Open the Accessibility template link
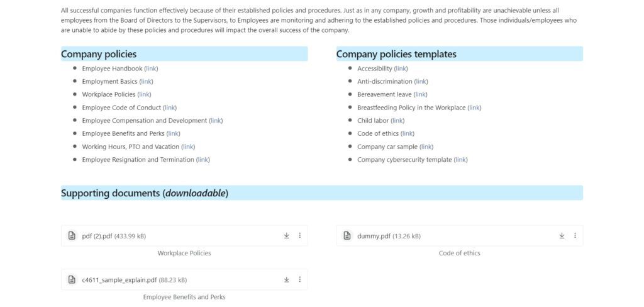This screenshot has height=307, width=644. point(401,69)
